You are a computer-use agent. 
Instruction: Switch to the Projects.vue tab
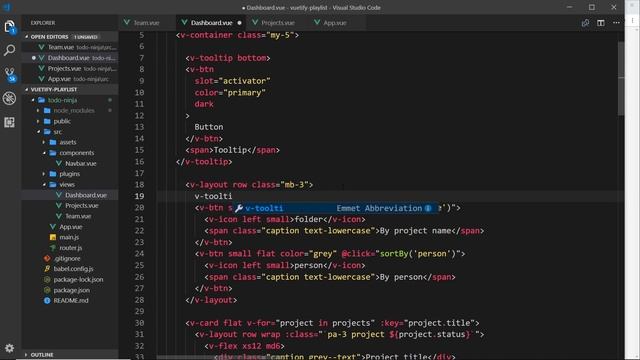point(278,23)
